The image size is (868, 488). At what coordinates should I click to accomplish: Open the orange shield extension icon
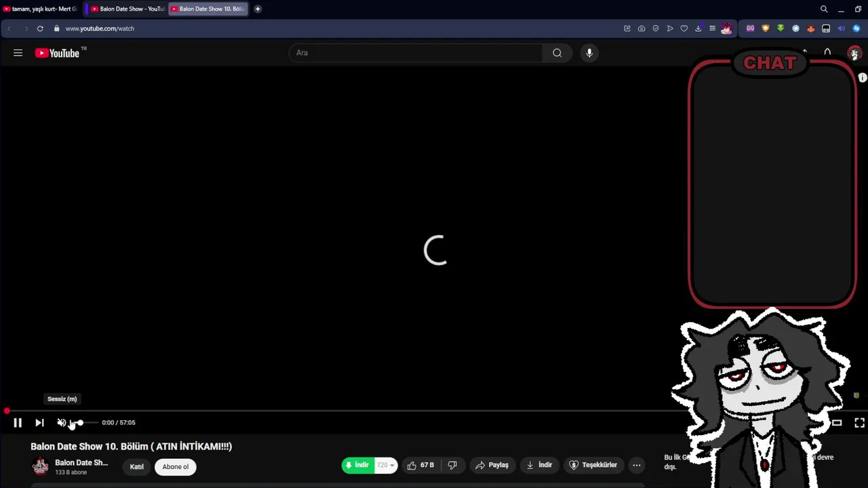(x=766, y=28)
